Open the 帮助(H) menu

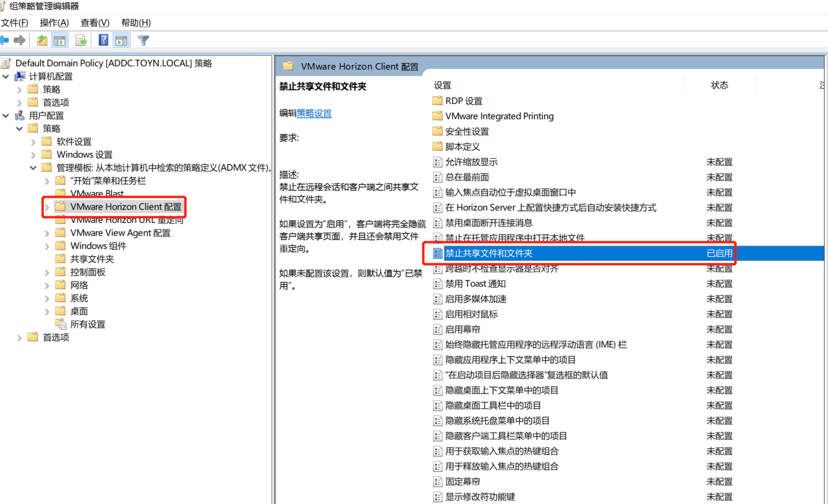(136, 23)
